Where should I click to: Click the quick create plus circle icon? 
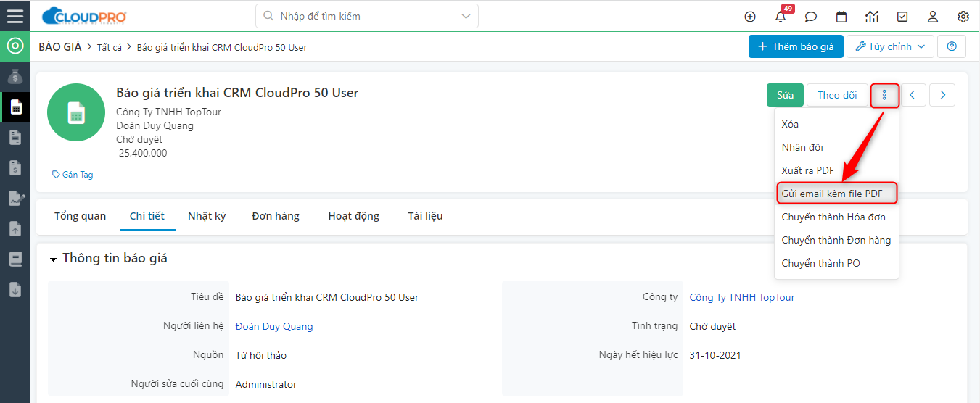point(750,17)
